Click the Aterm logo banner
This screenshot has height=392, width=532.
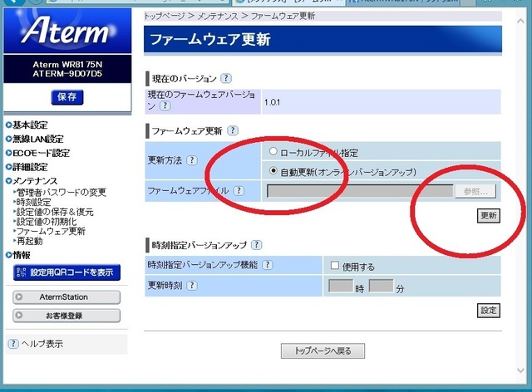67,31
